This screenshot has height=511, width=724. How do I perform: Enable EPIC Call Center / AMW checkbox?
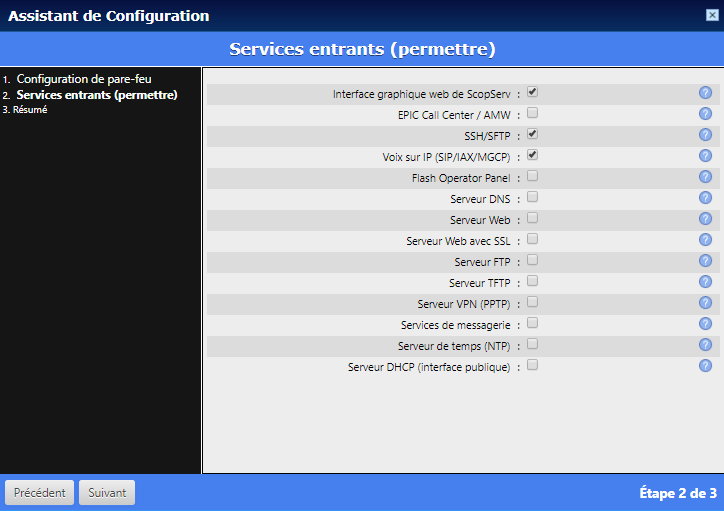(532, 113)
